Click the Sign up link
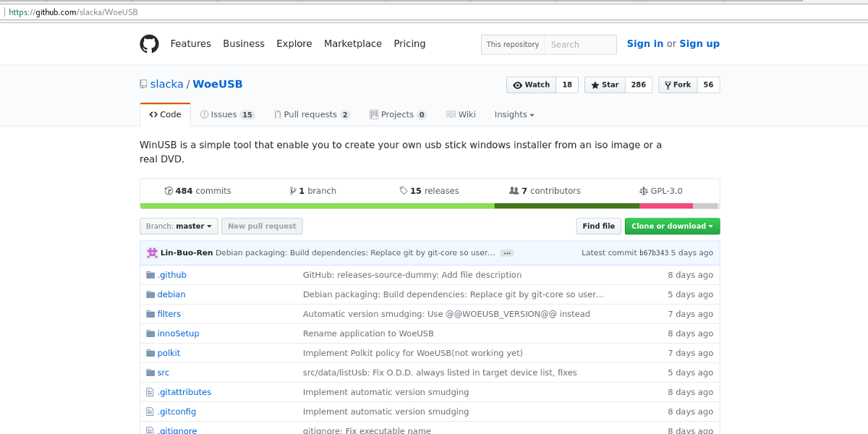The height and width of the screenshot is (434, 868). pos(699,44)
